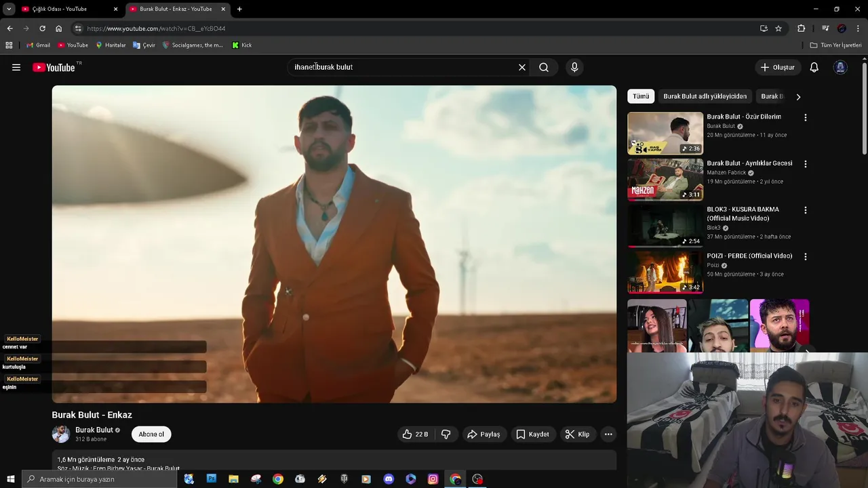Select 'Burak Bulut adlı yükleyiciden' chip

(705, 96)
